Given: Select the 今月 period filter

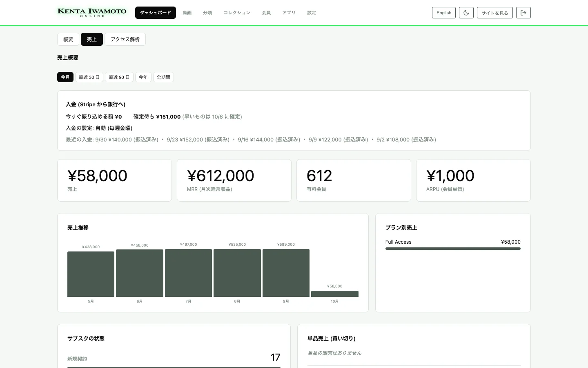Looking at the screenshot, I should click(65, 77).
